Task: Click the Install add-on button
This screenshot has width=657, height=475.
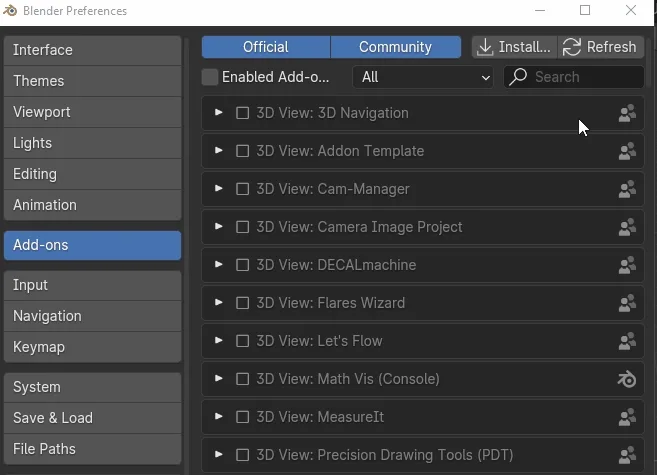Action: click(x=514, y=47)
